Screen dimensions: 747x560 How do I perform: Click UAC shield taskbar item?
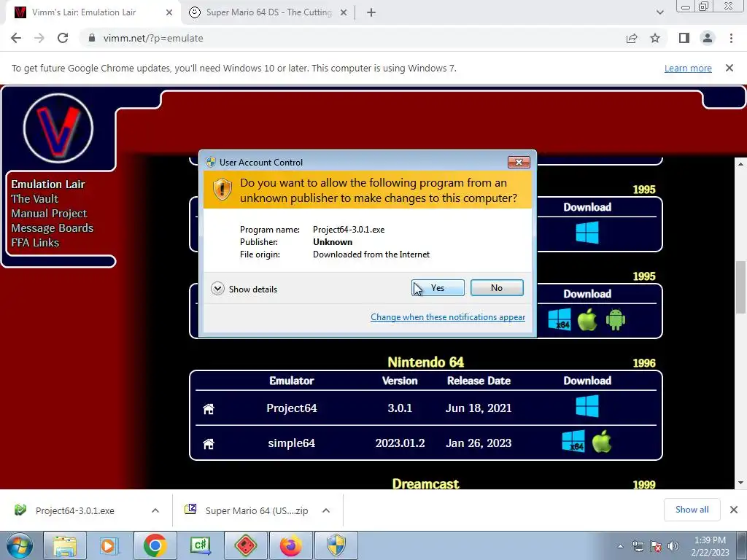click(336, 545)
